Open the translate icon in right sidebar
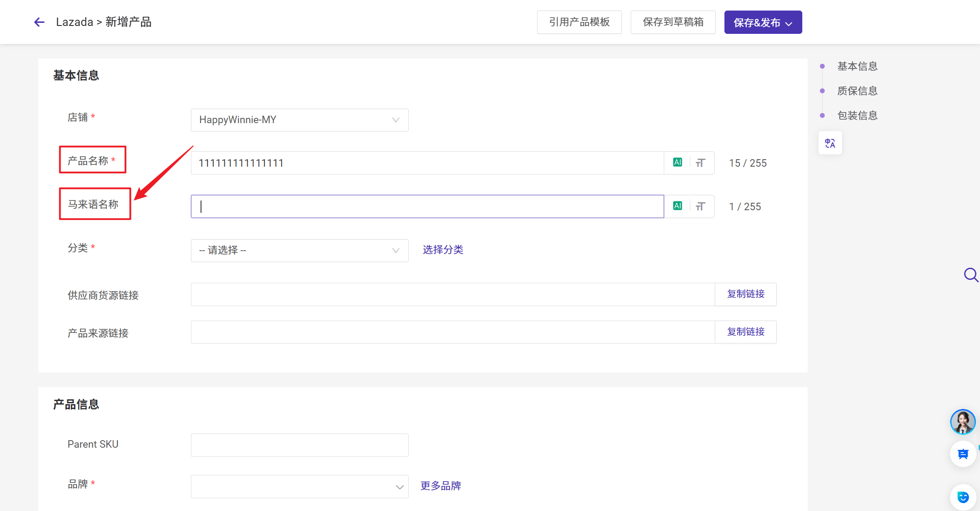Viewport: 980px width, 511px height. click(x=830, y=143)
